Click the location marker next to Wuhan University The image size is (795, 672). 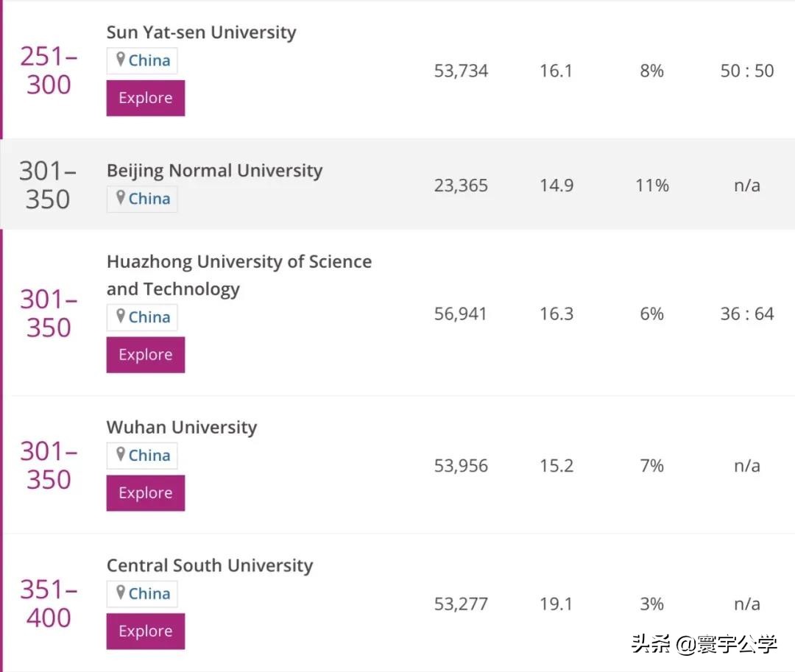click(121, 455)
